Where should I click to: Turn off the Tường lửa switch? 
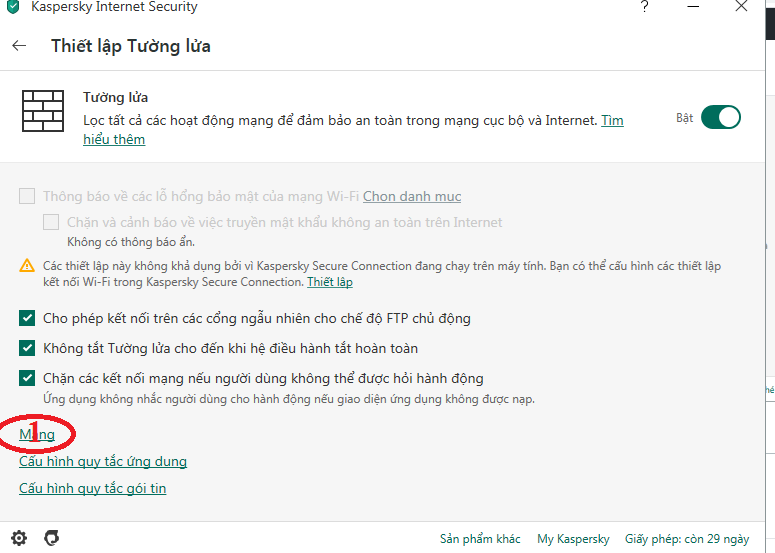[720, 118]
